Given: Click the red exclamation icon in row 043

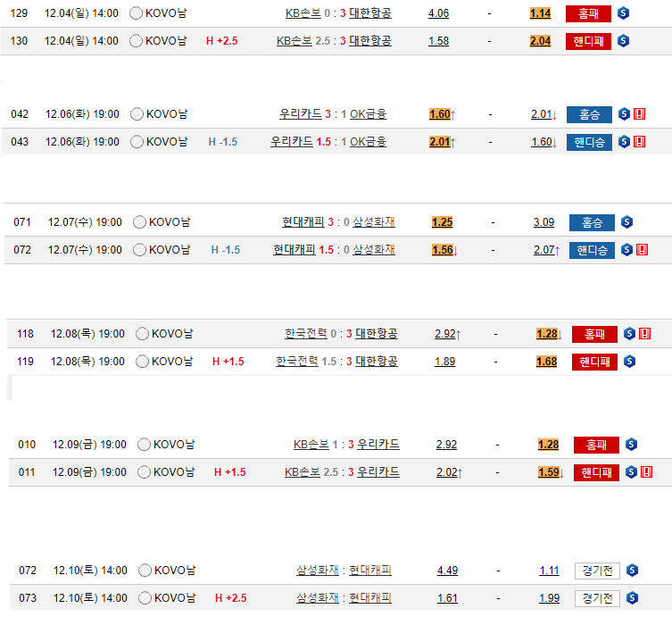Looking at the screenshot, I should pyautogui.click(x=639, y=142).
